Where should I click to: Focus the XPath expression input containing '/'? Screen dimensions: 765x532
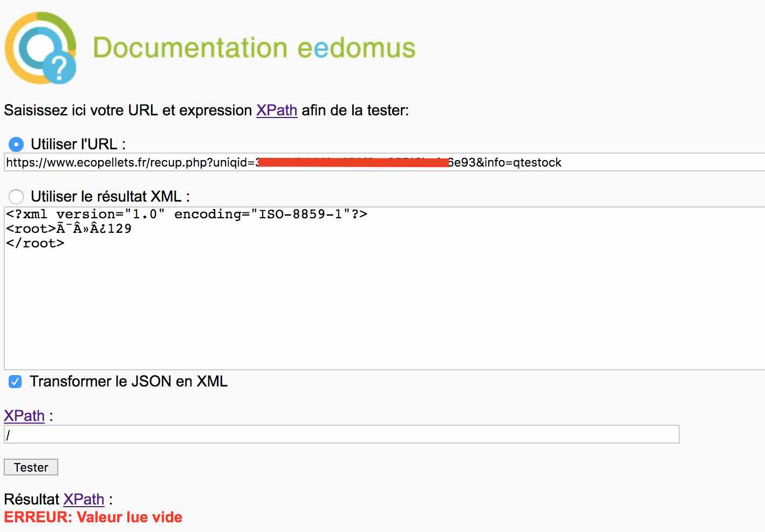tap(341, 434)
